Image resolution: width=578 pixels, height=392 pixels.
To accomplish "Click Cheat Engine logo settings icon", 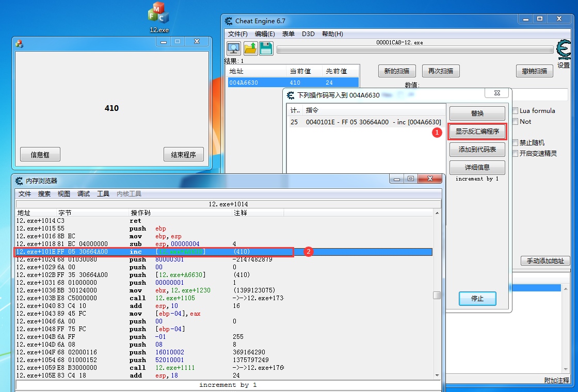I will pos(564,50).
